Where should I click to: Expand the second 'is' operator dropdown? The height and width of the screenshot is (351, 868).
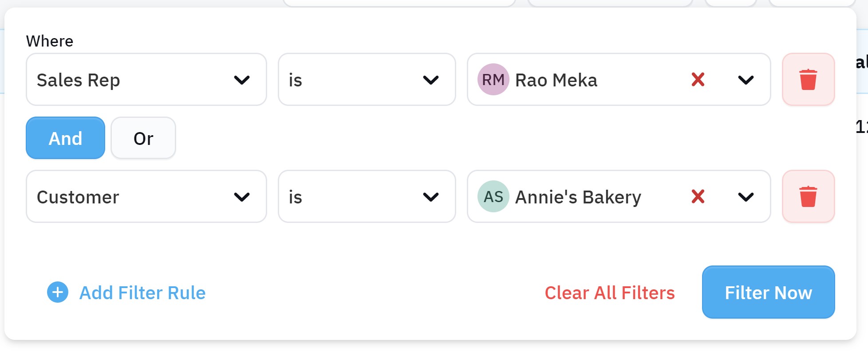(367, 197)
